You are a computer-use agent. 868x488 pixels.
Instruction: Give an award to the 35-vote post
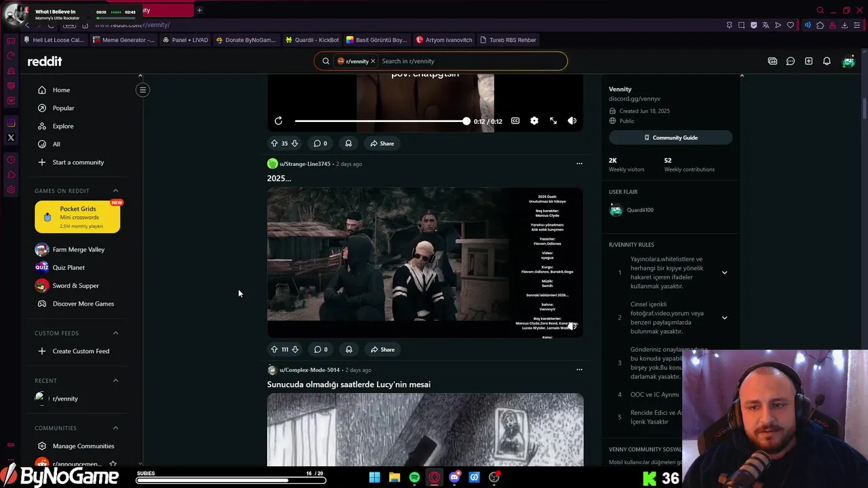point(349,143)
